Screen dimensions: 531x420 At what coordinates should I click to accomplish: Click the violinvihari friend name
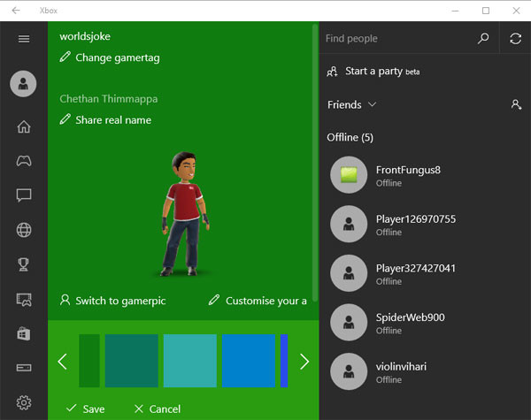(401, 366)
